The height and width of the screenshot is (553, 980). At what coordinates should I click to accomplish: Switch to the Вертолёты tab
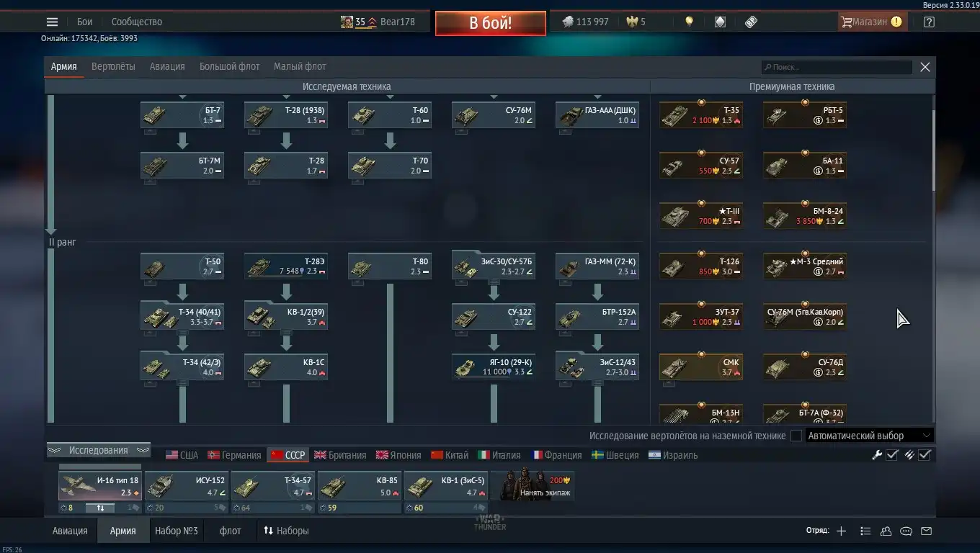(113, 66)
